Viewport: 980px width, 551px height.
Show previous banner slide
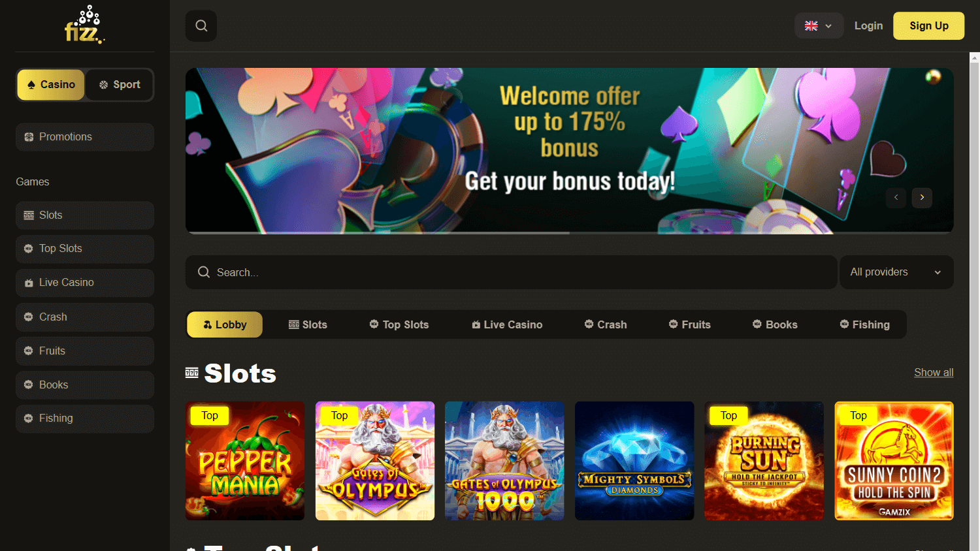click(896, 197)
